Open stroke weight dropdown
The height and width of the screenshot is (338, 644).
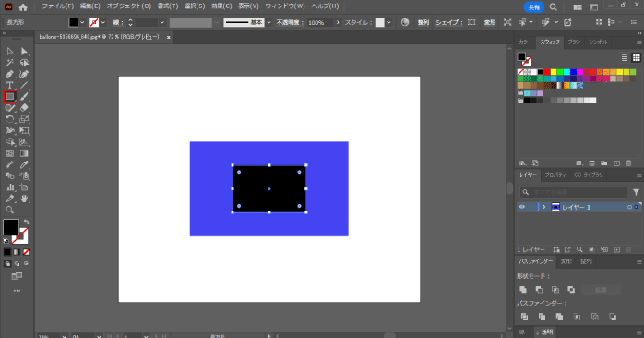tap(162, 22)
